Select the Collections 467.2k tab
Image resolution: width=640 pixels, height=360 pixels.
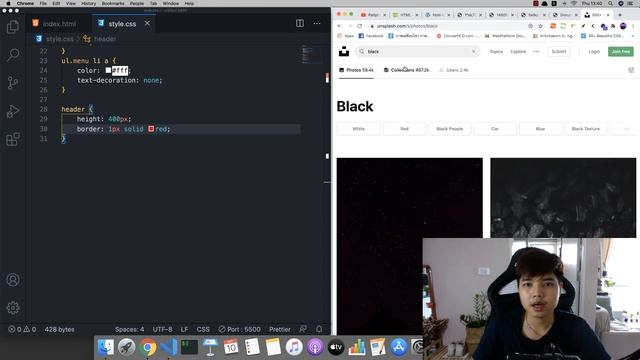[x=406, y=70]
